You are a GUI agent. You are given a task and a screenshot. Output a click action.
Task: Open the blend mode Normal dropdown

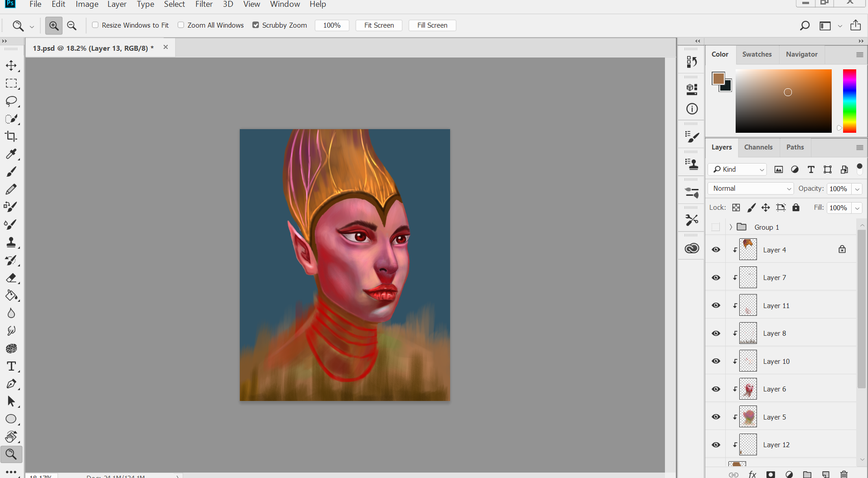pos(751,188)
